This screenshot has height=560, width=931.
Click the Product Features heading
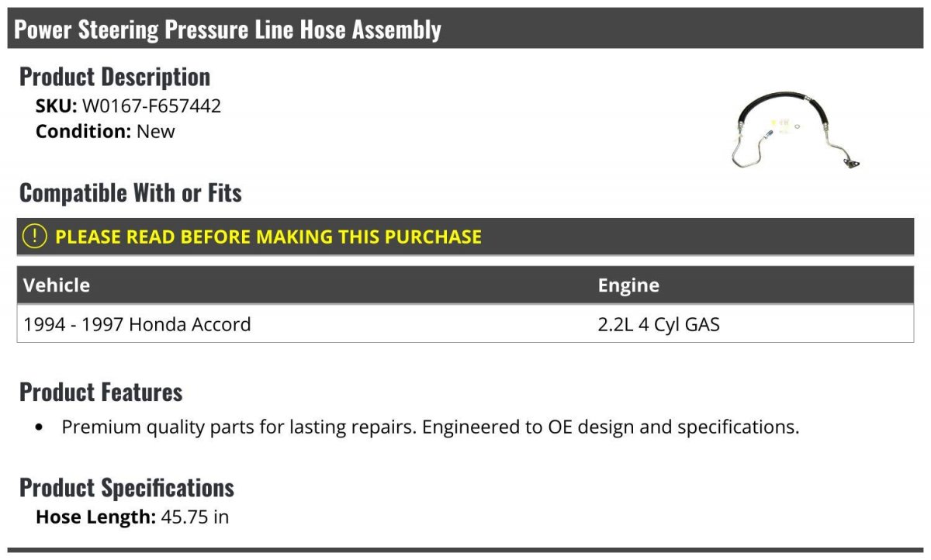point(101,392)
